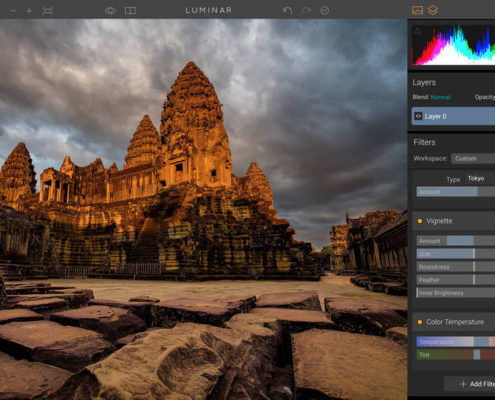
Task: Click the Layers panel heading
Action: click(x=424, y=83)
